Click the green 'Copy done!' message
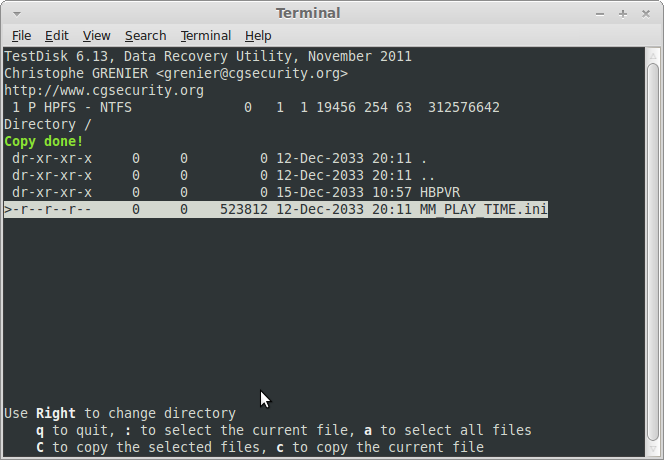Viewport: 664px width, 460px height. (44, 141)
